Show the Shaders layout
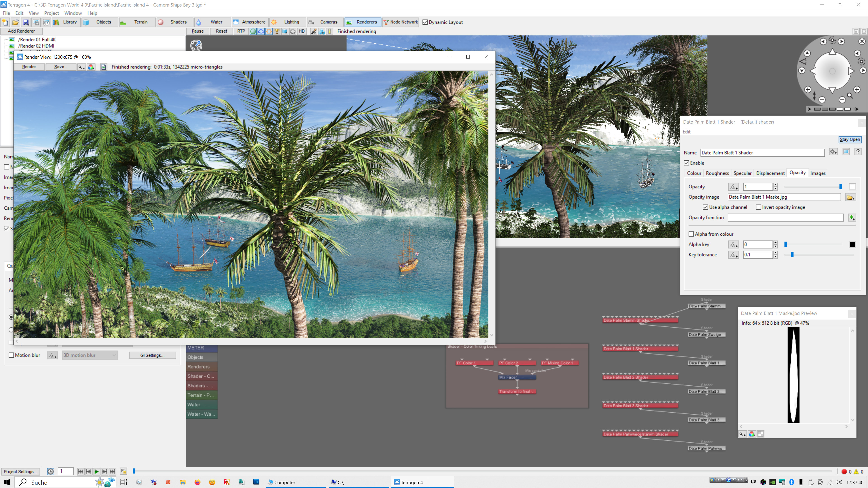This screenshot has width=868, height=488. [175, 22]
